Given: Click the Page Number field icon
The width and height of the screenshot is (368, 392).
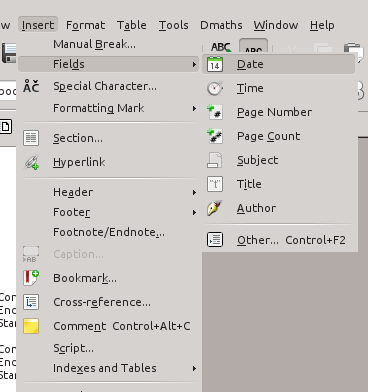Looking at the screenshot, I should click(215, 112).
